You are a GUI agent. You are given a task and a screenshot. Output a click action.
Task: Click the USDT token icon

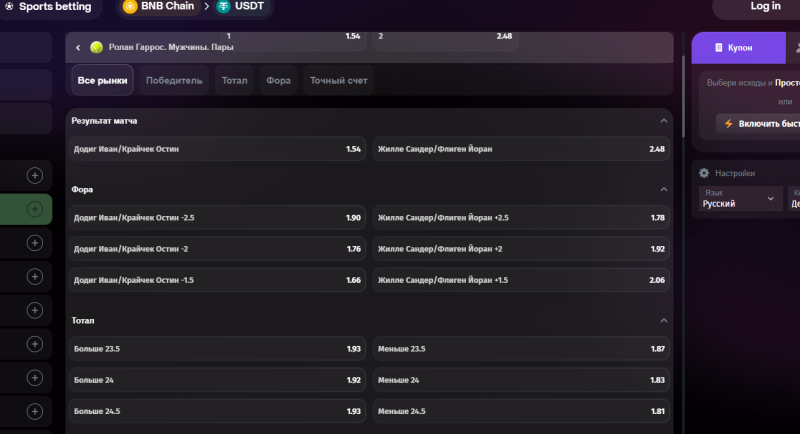click(x=224, y=6)
